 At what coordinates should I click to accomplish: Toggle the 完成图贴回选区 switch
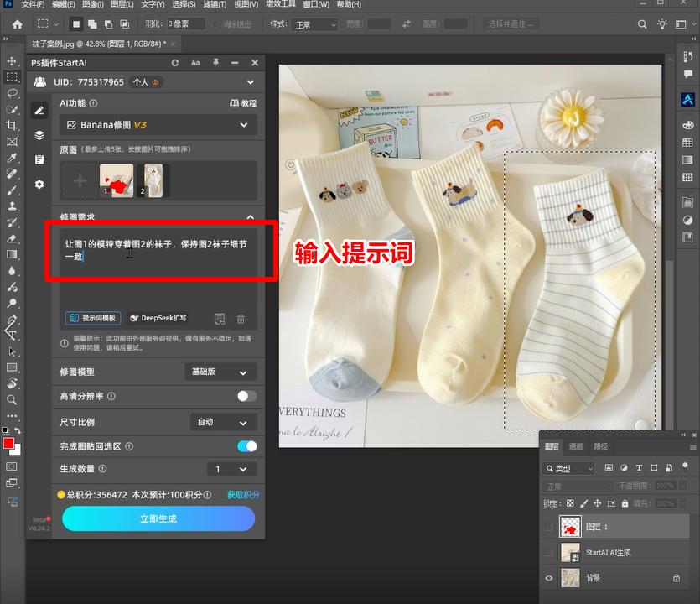[246, 446]
